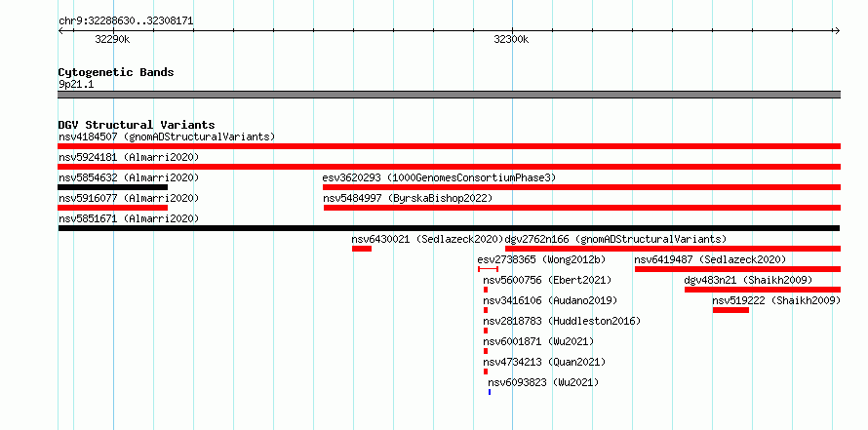Open the nsv5600756 (Ebert2021) label

pos(547,280)
